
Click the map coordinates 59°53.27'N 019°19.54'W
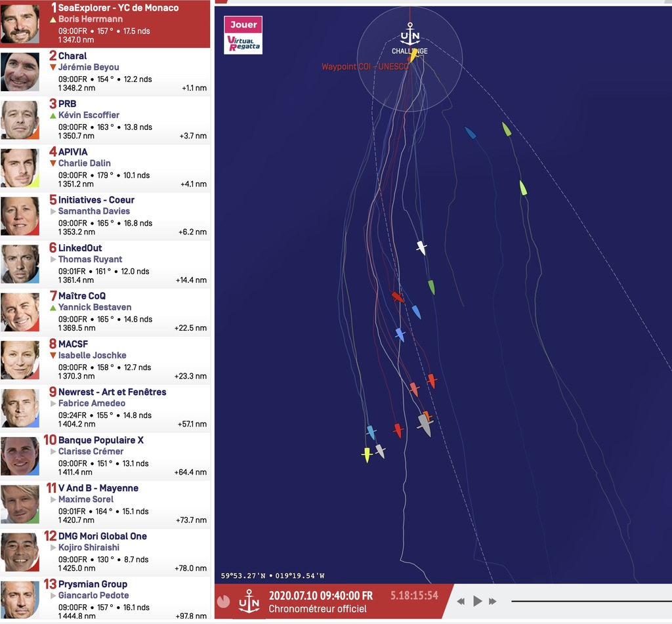pos(272,575)
